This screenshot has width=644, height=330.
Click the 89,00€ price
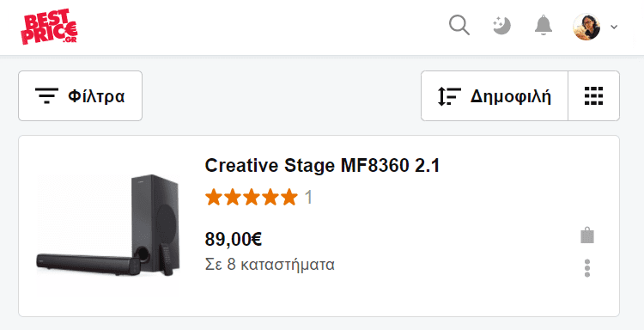[x=234, y=239]
